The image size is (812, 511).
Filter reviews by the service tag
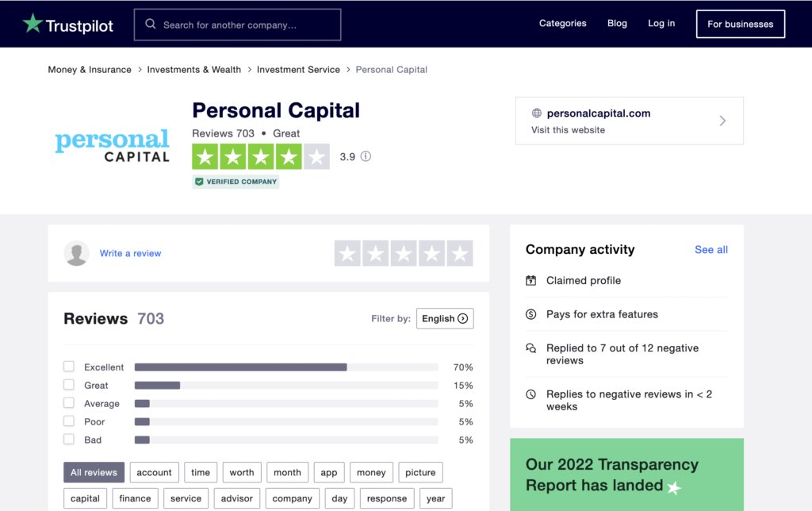[186, 498]
